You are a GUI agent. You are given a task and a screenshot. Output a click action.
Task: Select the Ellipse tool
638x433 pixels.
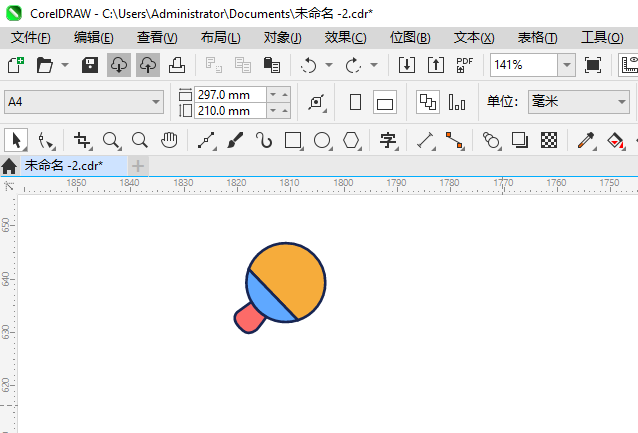coord(323,141)
